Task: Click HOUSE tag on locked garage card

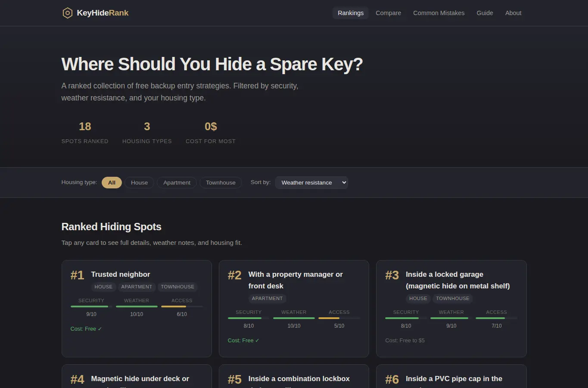Action: [x=418, y=298]
